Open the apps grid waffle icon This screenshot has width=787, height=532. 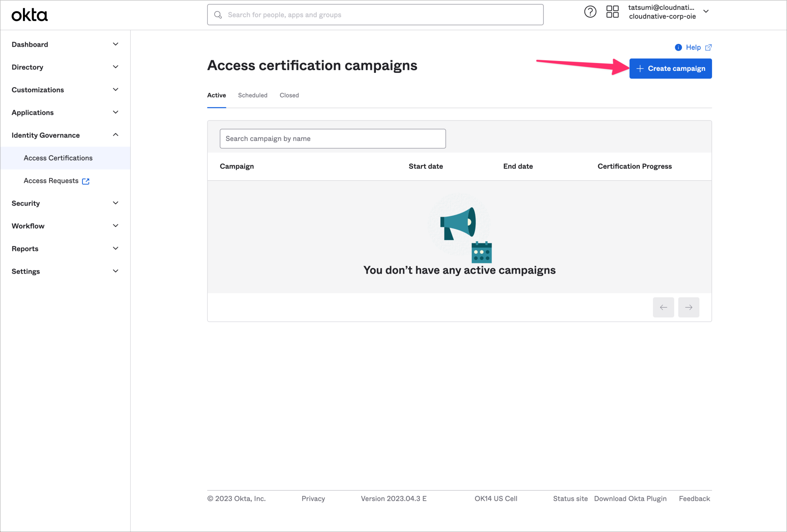[x=612, y=11]
